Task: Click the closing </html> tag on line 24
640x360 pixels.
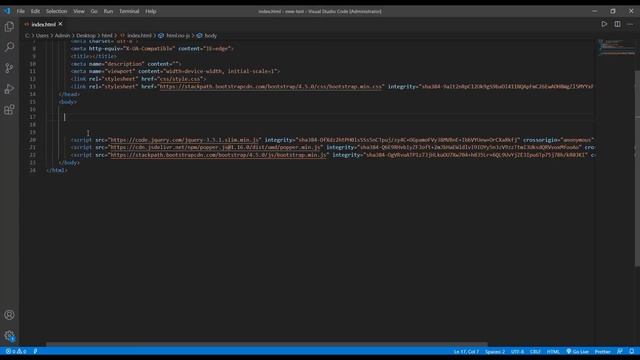Action: coord(57,170)
